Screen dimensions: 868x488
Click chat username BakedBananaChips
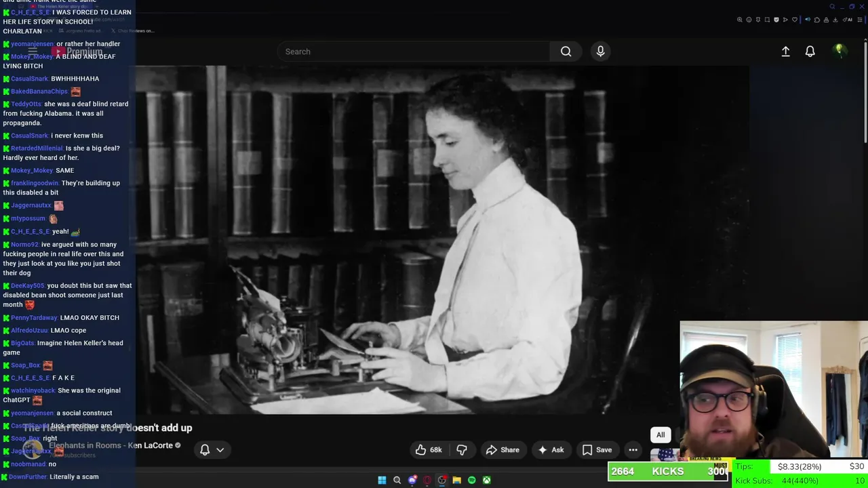point(40,91)
